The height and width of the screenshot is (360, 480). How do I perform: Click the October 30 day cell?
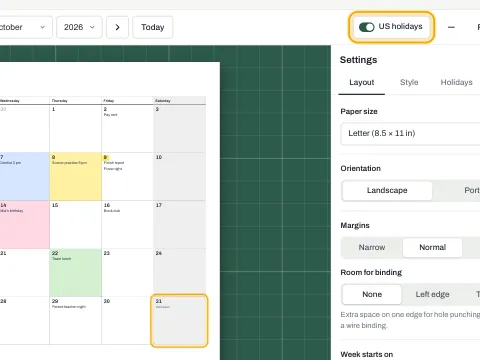(x=127, y=320)
